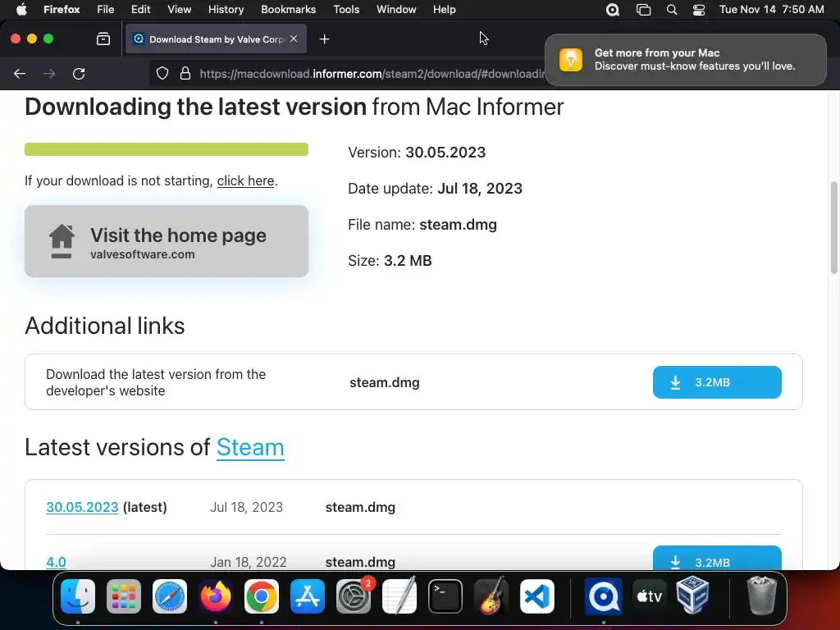Open the Firefox application menu

pos(62,10)
